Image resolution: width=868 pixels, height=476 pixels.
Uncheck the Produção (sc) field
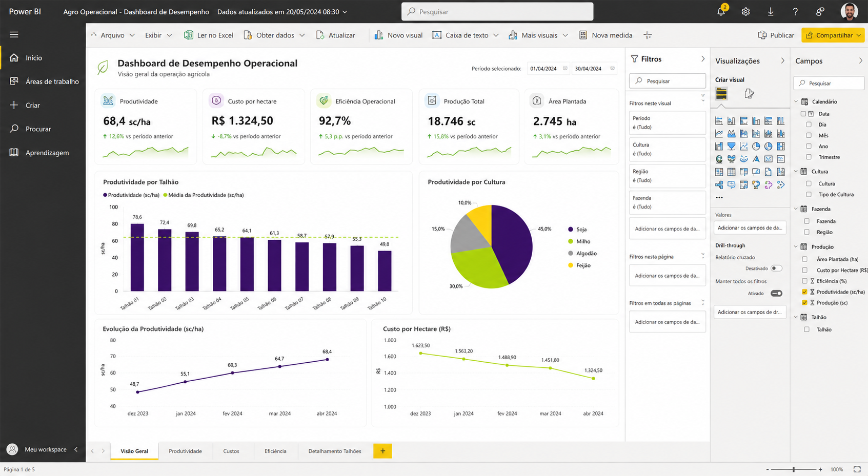click(x=804, y=302)
